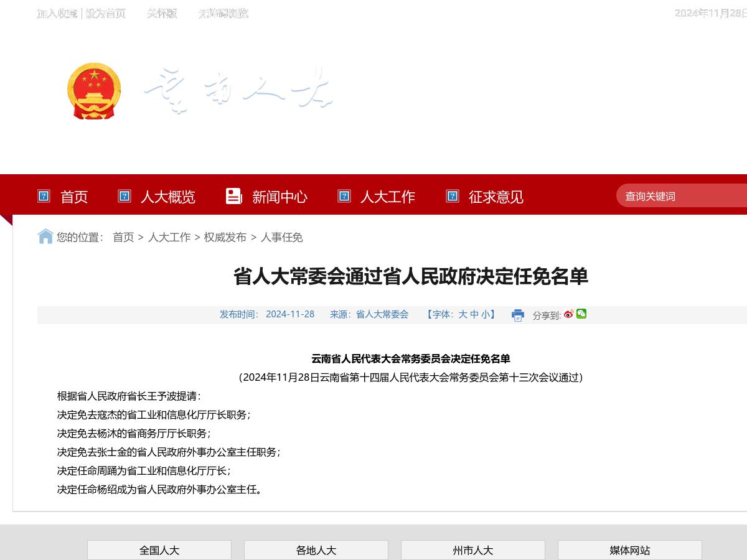
Task: Open the 人大概览 navigation menu
Action: point(168,197)
